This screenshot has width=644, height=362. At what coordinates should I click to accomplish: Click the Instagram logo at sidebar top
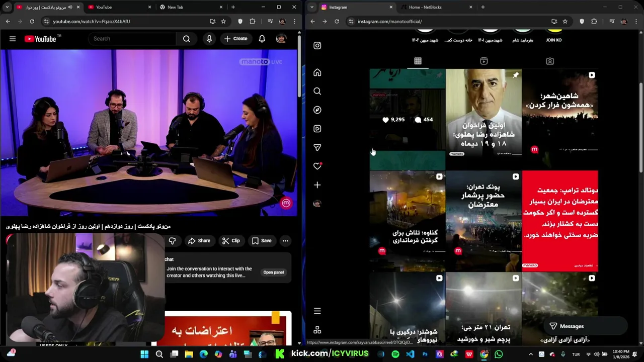point(317,45)
